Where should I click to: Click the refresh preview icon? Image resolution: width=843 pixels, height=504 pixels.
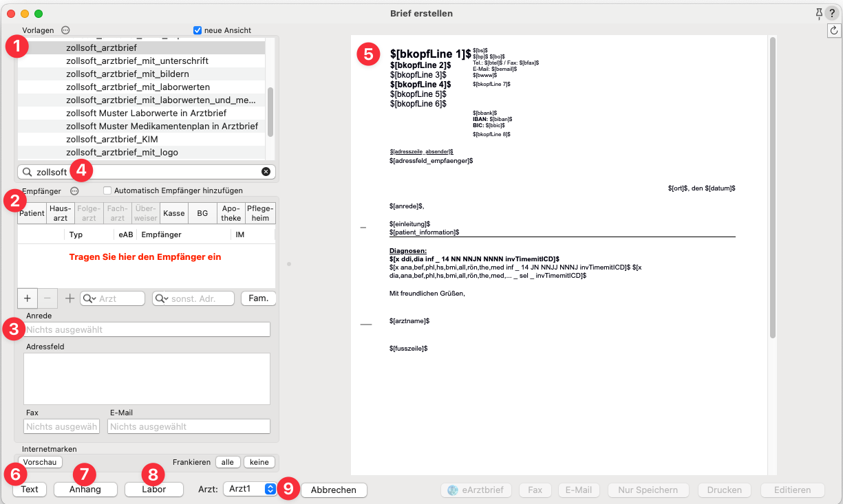(x=834, y=30)
